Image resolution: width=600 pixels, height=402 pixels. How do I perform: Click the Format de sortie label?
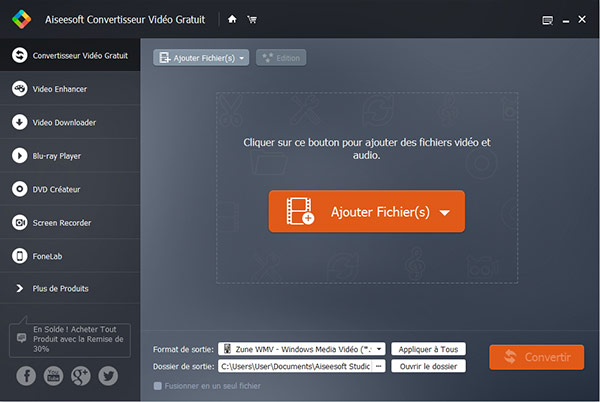click(183, 349)
